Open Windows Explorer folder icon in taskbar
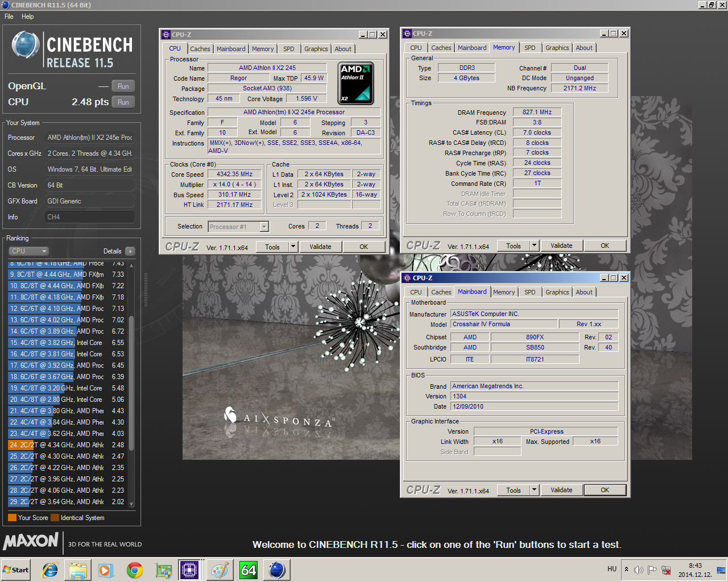This screenshot has width=728, height=582. coord(77,570)
